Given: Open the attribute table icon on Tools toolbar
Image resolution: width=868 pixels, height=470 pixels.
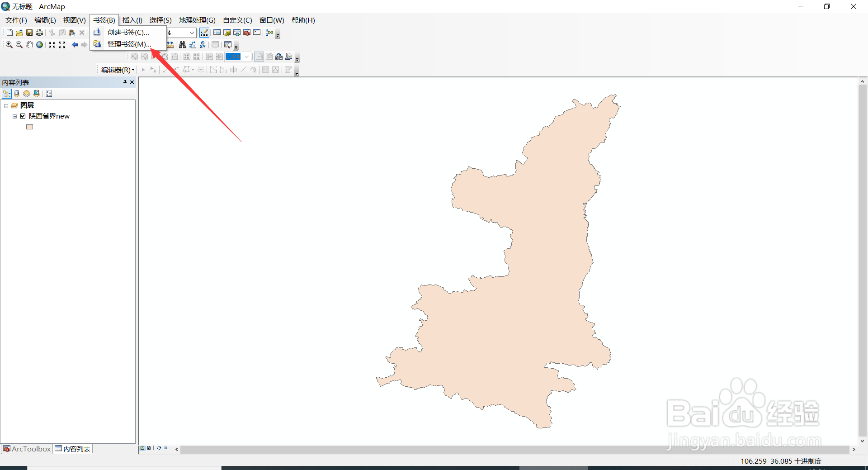Looking at the screenshot, I should point(217,33).
